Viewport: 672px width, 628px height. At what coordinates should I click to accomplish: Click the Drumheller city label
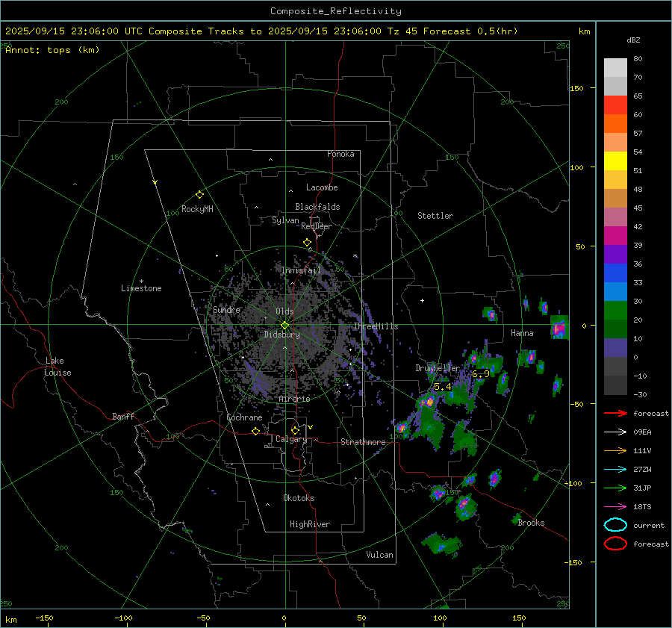point(438,368)
